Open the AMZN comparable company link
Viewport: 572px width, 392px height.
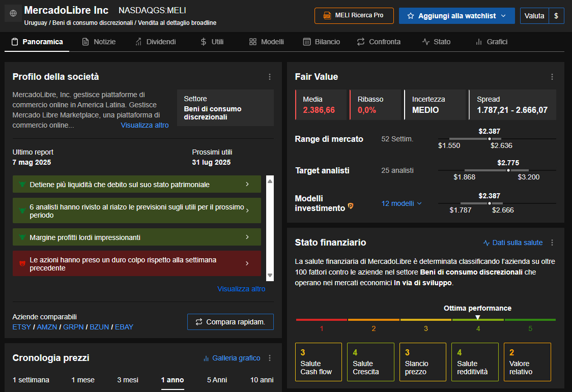[47, 327]
